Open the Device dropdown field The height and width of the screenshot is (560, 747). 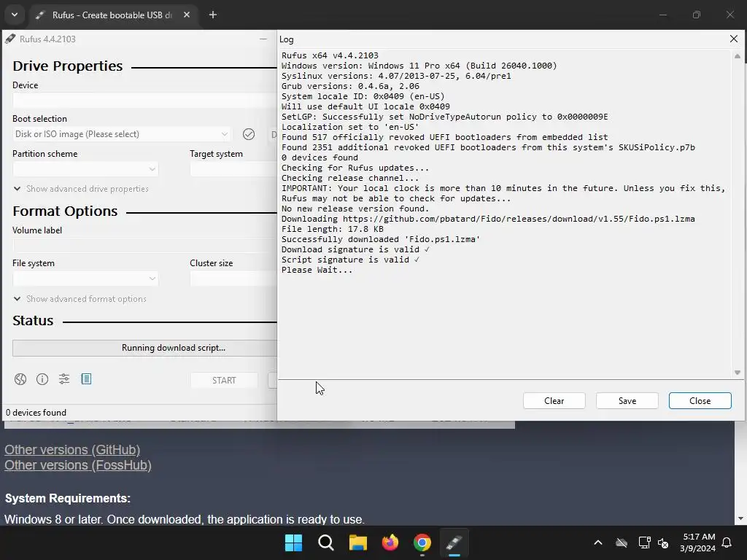point(144,101)
